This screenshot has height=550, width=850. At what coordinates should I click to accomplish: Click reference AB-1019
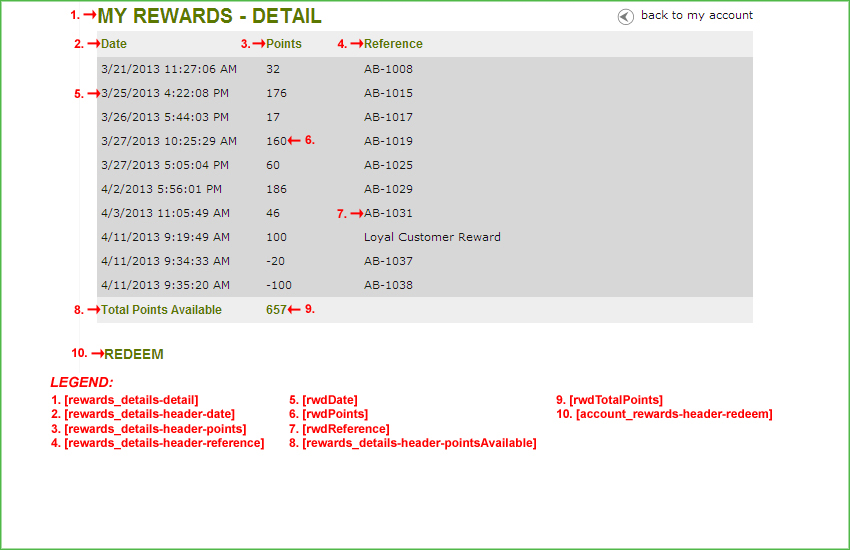point(388,141)
